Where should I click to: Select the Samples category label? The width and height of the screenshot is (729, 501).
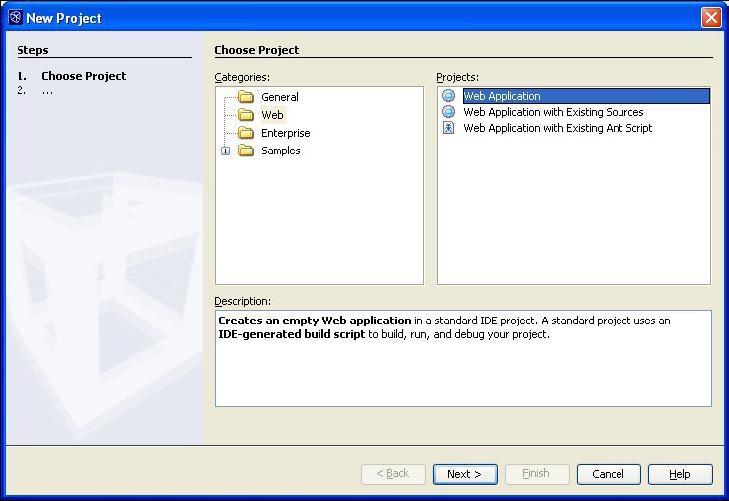pos(281,151)
